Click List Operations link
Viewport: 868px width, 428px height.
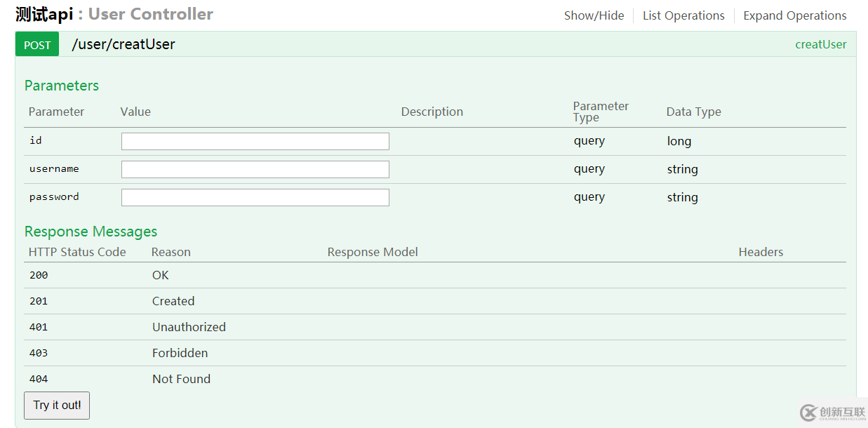tap(683, 15)
